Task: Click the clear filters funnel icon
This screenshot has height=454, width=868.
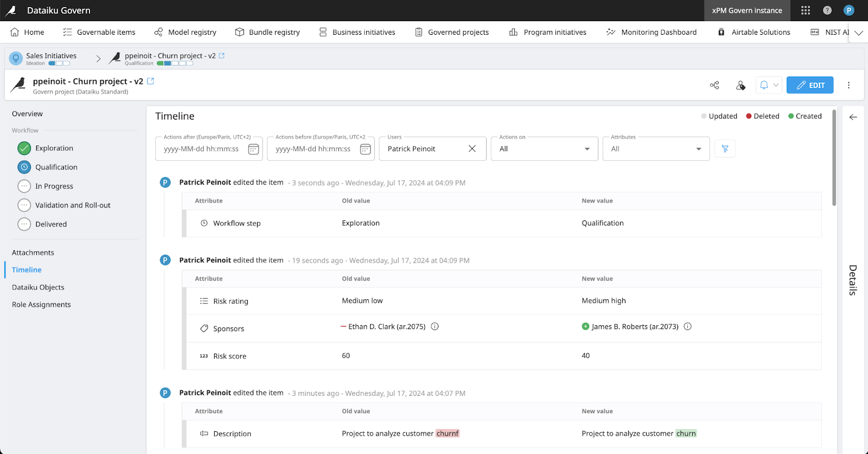Action: 725,149
